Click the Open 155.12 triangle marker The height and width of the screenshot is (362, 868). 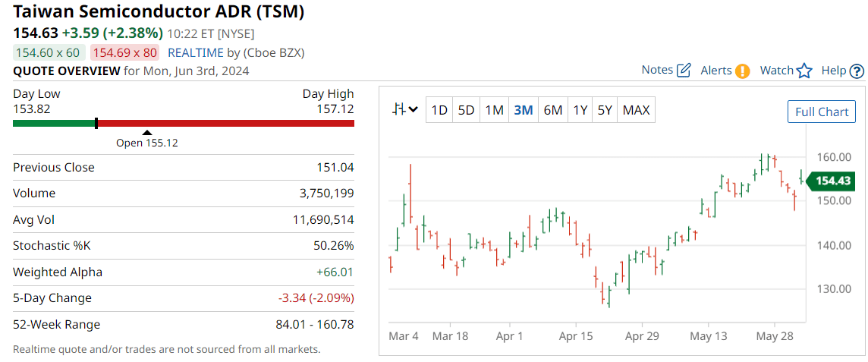tap(146, 132)
